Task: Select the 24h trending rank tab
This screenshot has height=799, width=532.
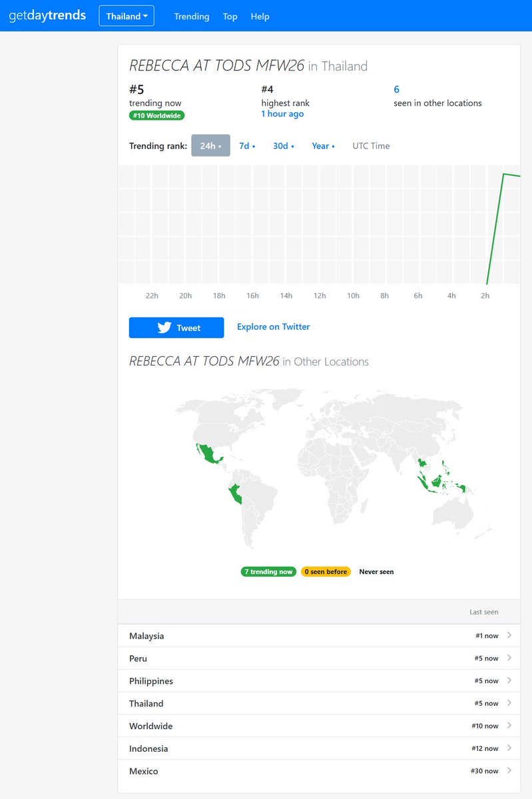Action: pos(210,146)
